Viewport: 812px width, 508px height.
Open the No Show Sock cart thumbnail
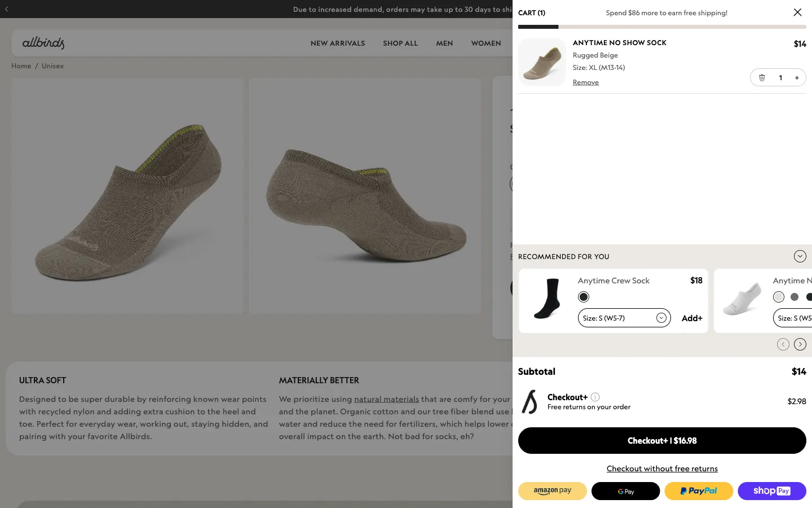tap(542, 62)
